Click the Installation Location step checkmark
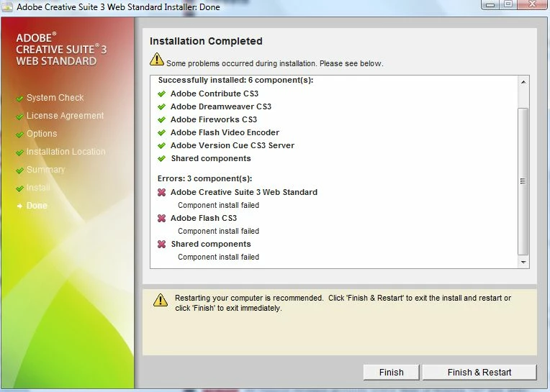 pos(19,152)
